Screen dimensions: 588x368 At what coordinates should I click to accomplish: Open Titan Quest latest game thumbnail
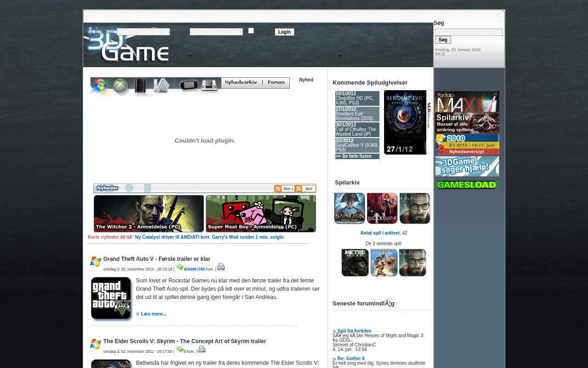coord(384,263)
